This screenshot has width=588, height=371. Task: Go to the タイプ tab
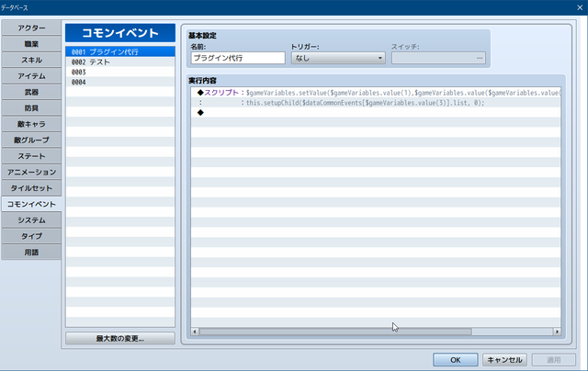coord(31,236)
